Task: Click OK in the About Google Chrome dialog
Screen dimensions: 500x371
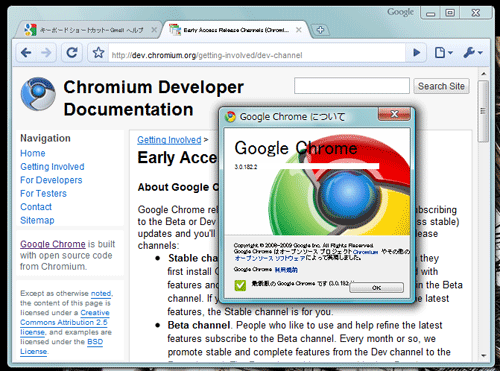Action: click(x=376, y=288)
